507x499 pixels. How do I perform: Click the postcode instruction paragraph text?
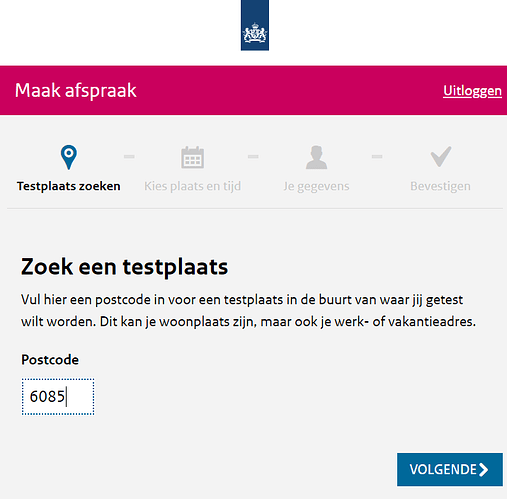click(248, 311)
